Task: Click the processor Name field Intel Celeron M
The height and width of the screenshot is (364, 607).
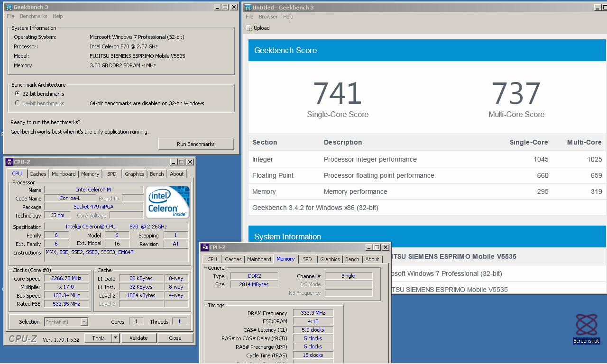Action: [93, 190]
